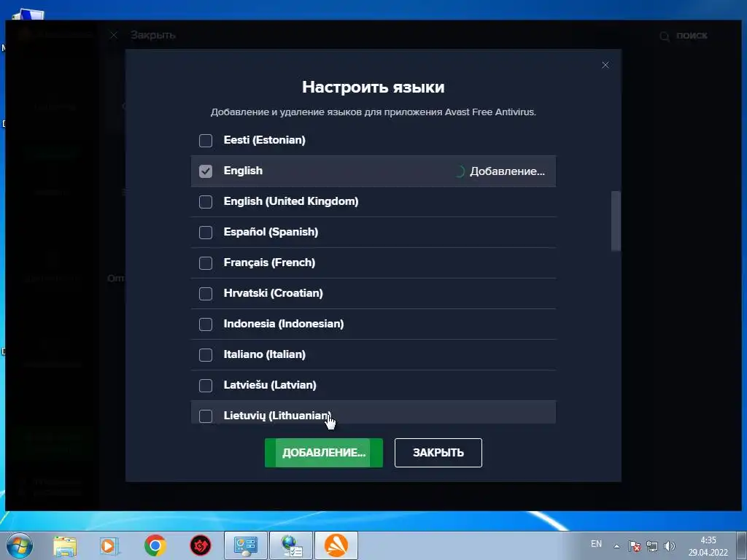The height and width of the screenshot is (560, 747).
Task: Click the green ДОБАВЛЕНИЕ... button
Action: pos(323,452)
